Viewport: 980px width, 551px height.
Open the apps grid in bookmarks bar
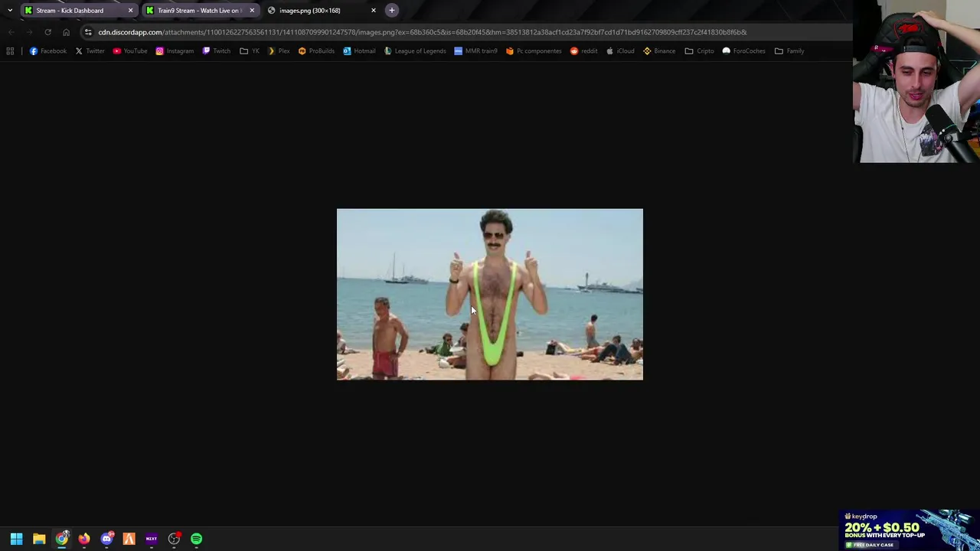[x=10, y=51]
